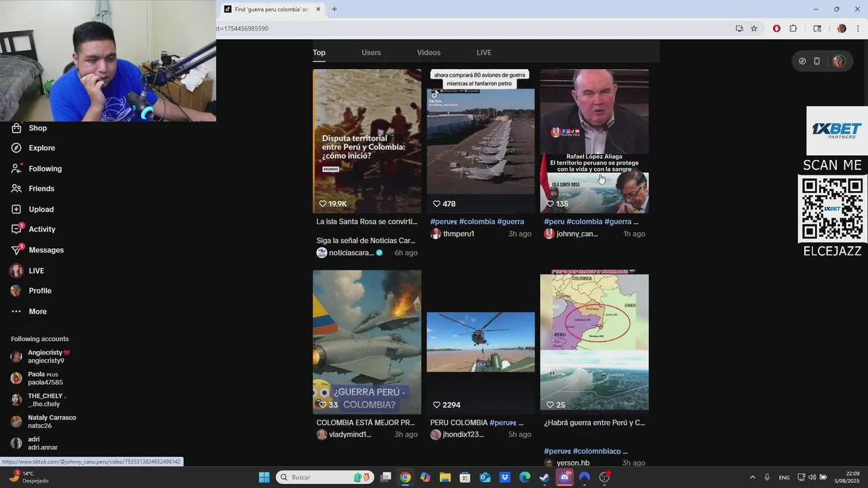Open Discord from the taskbar
868x488 pixels.
[x=564, y=477]
